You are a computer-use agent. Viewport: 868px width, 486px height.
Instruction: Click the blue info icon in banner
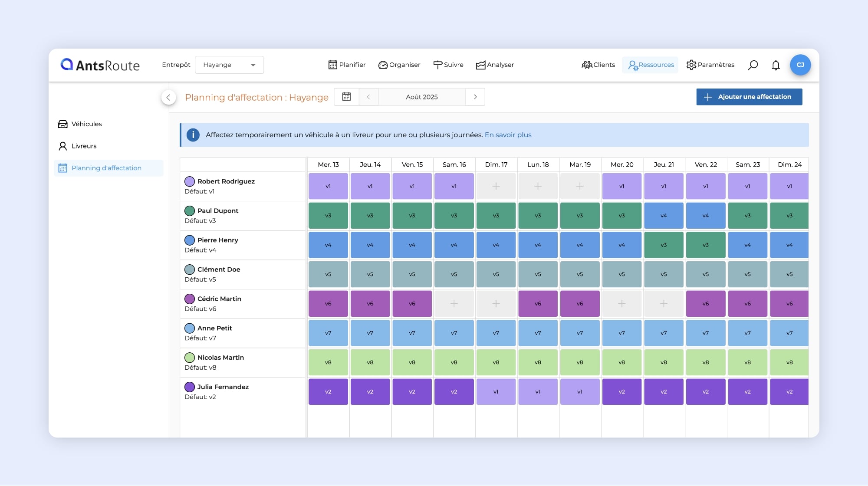193,135
